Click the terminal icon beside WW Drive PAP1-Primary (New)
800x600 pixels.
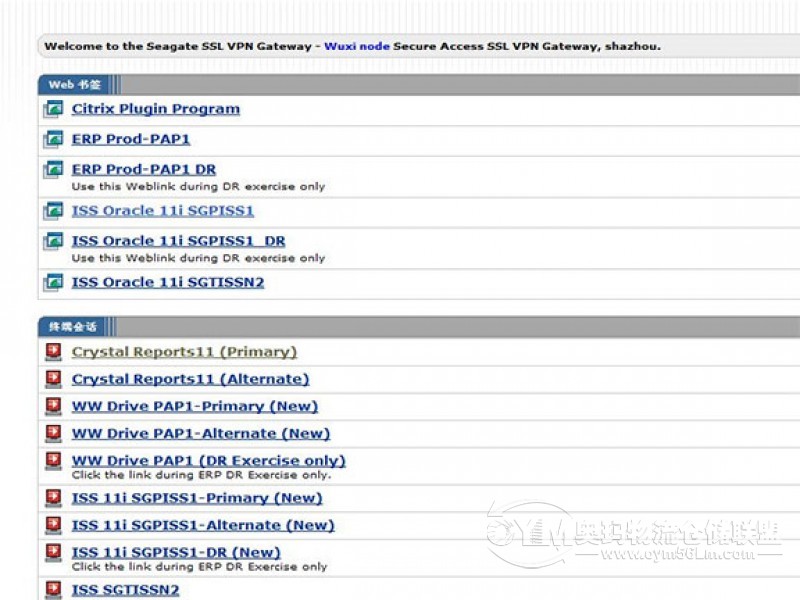click(x=53, y=406)
